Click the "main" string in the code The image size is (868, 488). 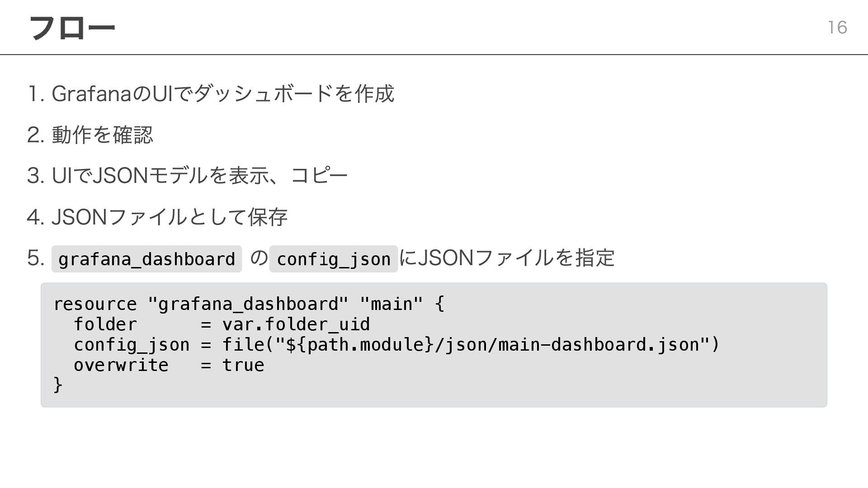click(x=392, y=304)
